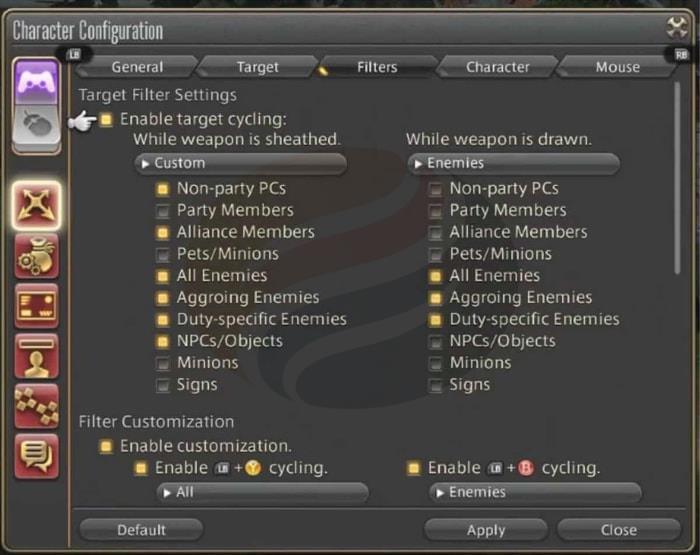The image size is (700, 555).
Task: Open UI Settings window-layout sidebar icon
Action: click(37, 306)
